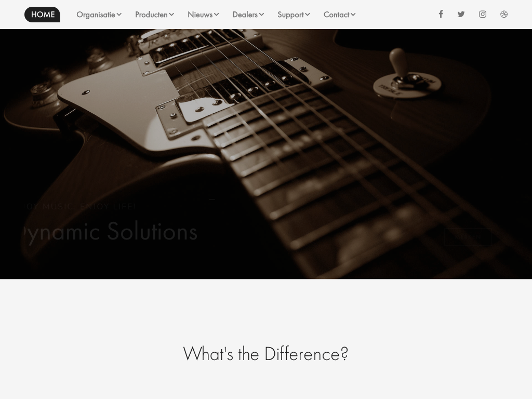
Task: Expand the chevron next to Dealers
Action: [x=262, y=15]
